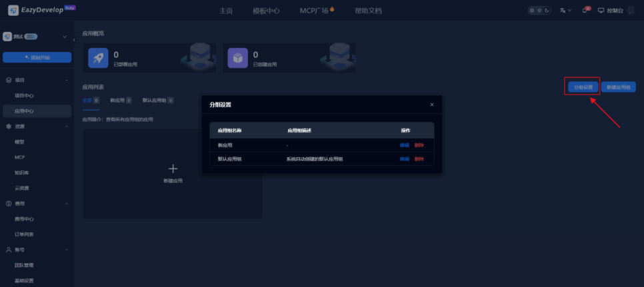Open 团队管理 in sidebar
This screenshot has width=644, height=287.
pos(24,265)
